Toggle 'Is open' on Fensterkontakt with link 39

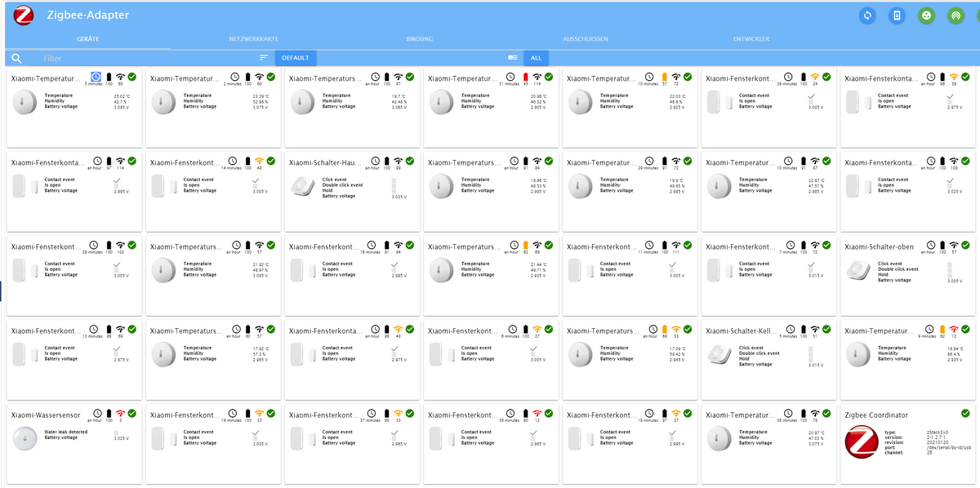(949, 100)
